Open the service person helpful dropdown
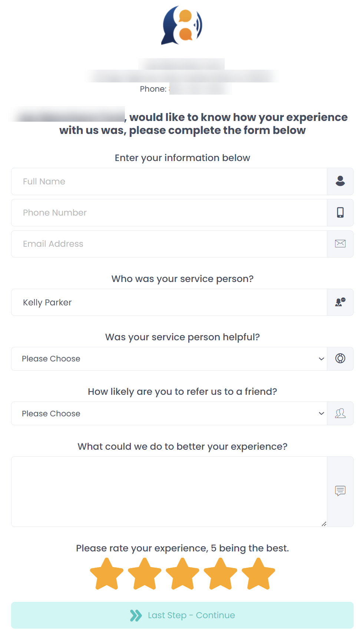This screenshot has height=636, width=364. point(169,359)
